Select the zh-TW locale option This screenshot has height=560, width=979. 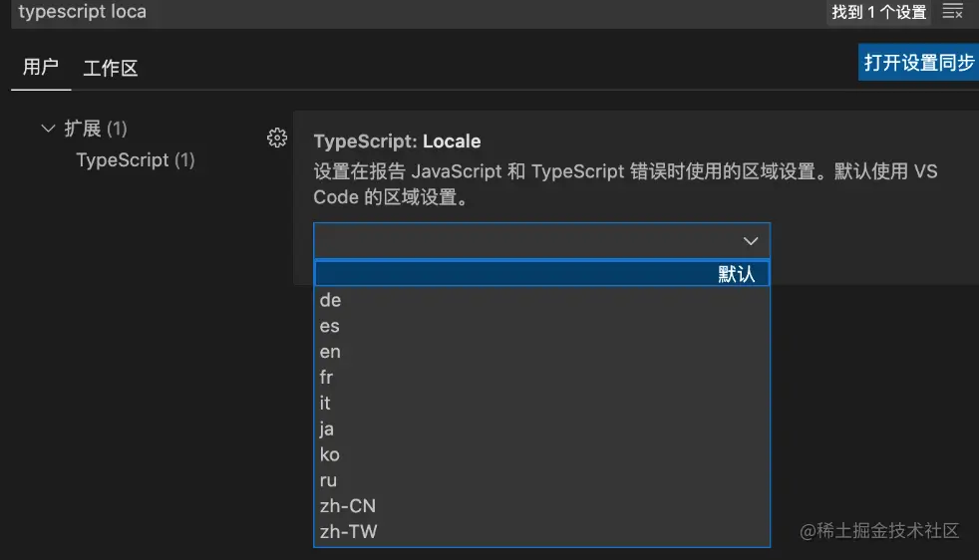coord(542,532)
